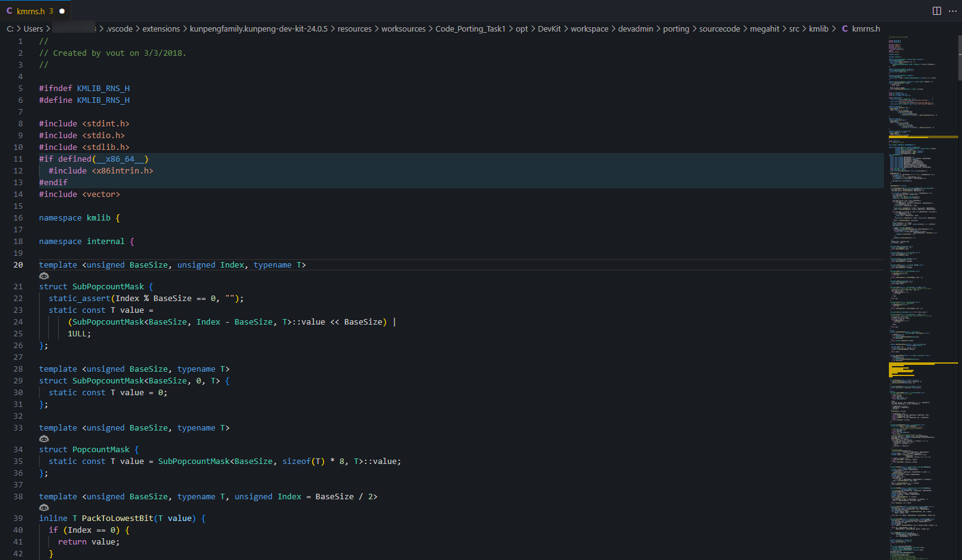Screen dimensions: 962x560
Task: Click the '#include <stdio.h>' line
Action: click(82, 135)
